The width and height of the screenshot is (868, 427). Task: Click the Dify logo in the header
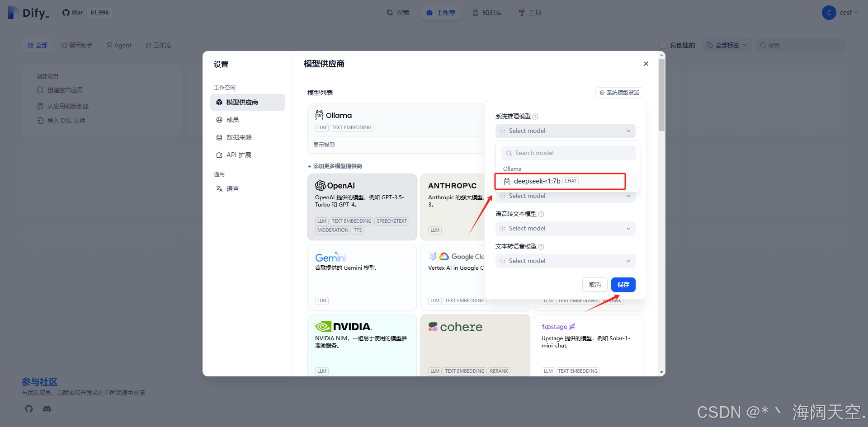click(28, 13)
